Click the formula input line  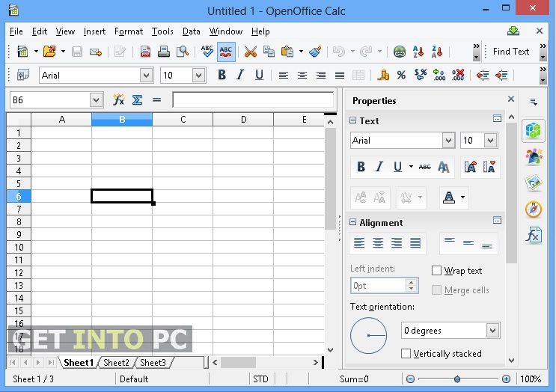point(253,100)
